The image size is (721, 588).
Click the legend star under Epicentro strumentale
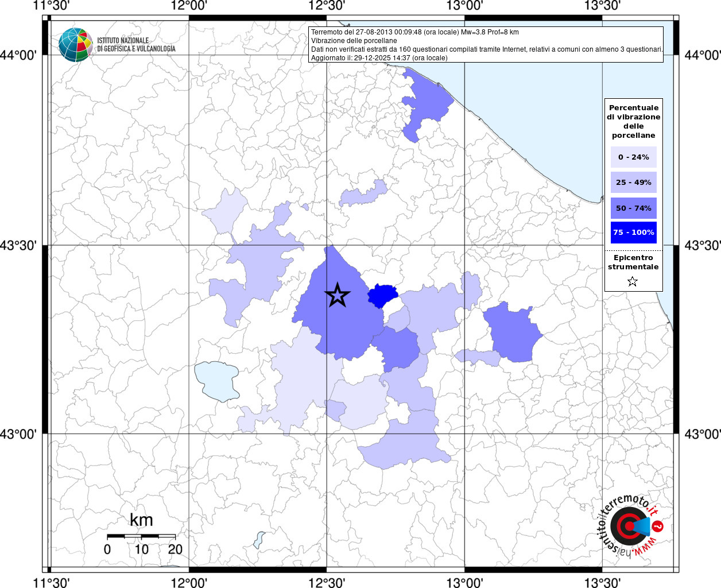(633, 281)
